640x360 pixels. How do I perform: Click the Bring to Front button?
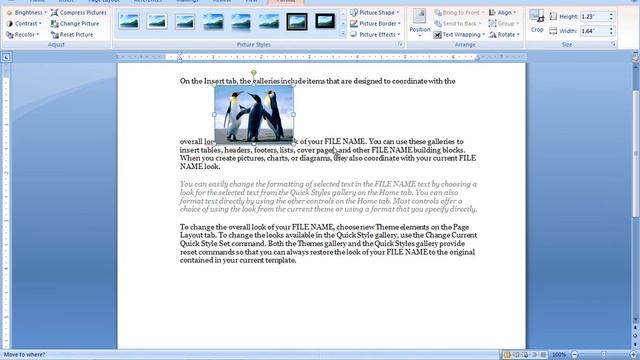tap(459, 13)
